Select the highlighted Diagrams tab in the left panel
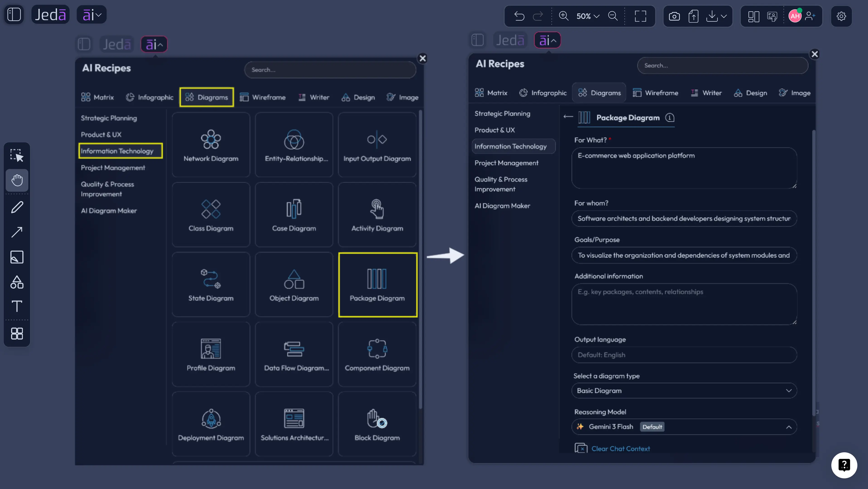The image size is (868, 489). (x=206, y=97)
